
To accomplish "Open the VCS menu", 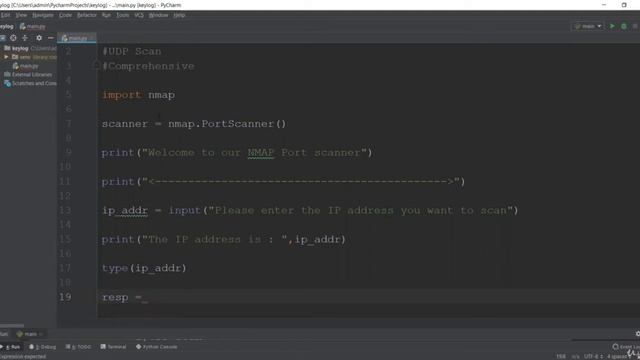I will 139,15.
